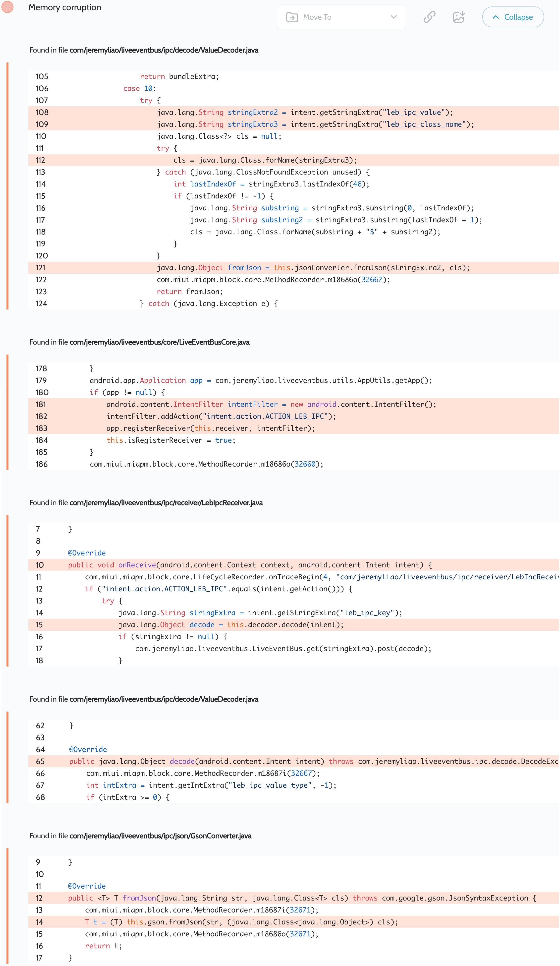The height and width of the screenshot is (966, 560).
Task: Open the LebIpcReceiver.java file path
Action: [166, 503]
